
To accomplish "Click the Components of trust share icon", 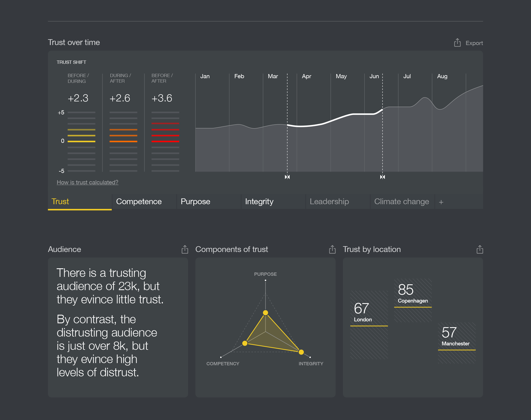I will [x=332, y=249].
